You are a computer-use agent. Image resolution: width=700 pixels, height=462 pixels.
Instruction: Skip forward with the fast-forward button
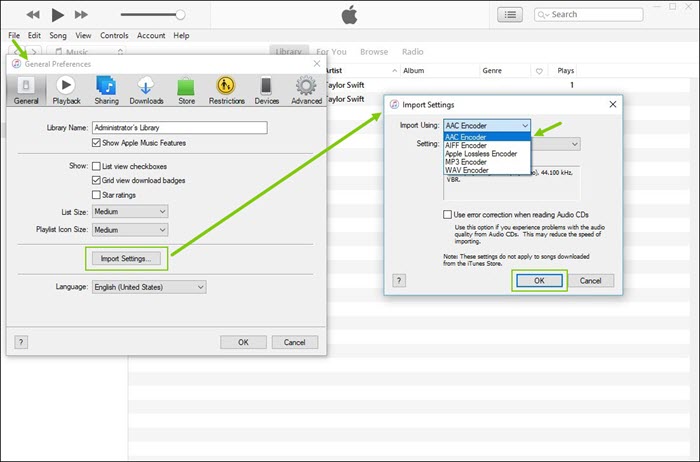coord(81,15)
